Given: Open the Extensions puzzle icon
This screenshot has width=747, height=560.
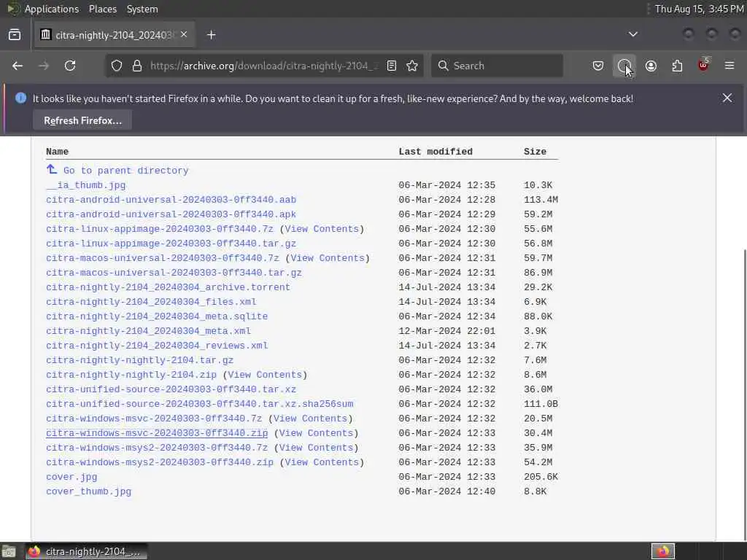Looking at the screenshot, I should [677, 66].
